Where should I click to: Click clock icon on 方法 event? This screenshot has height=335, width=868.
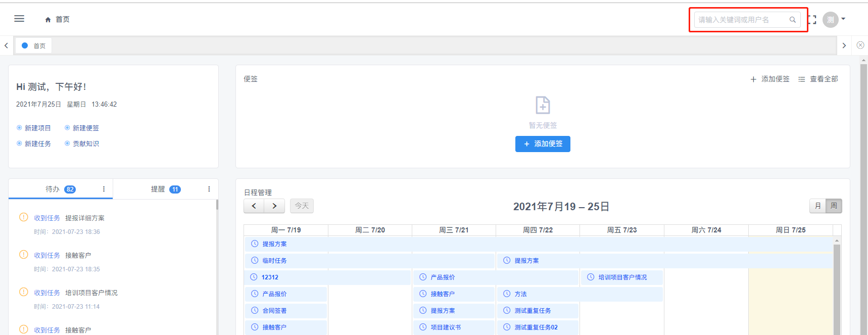[x=507, y=294]
